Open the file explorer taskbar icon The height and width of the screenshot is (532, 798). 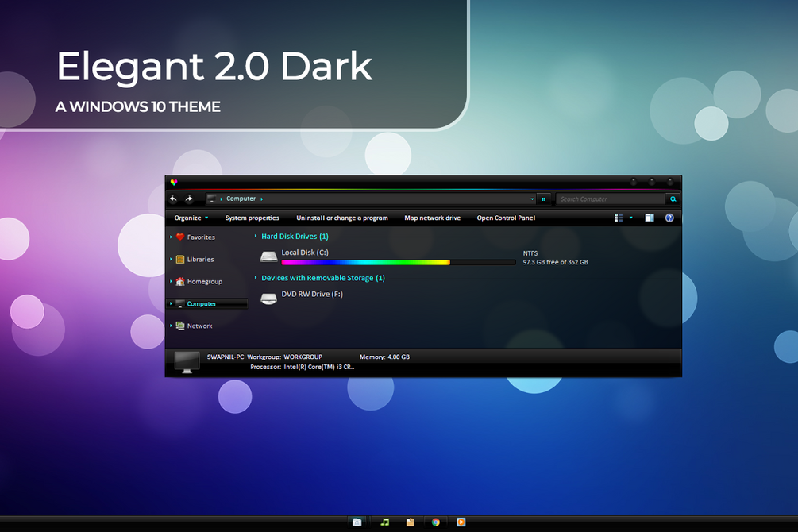(x=357, y=522)
